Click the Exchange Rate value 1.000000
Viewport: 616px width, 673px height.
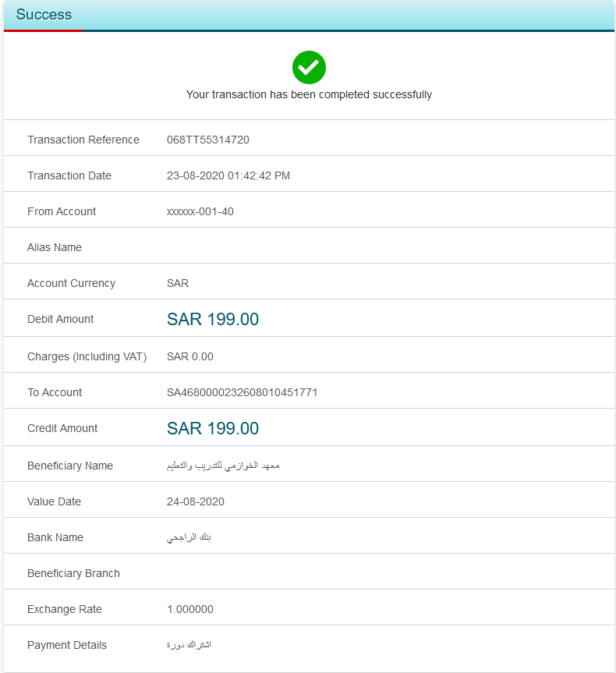point(189,609)
